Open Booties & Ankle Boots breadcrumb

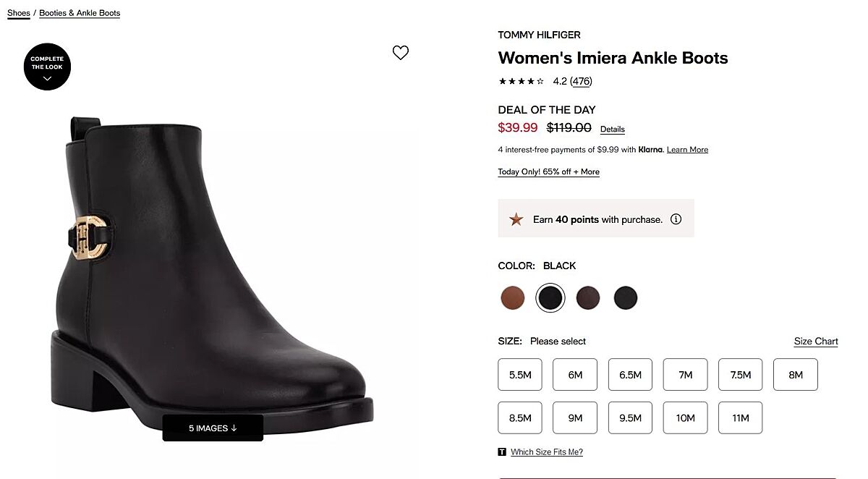click(80, 13)
